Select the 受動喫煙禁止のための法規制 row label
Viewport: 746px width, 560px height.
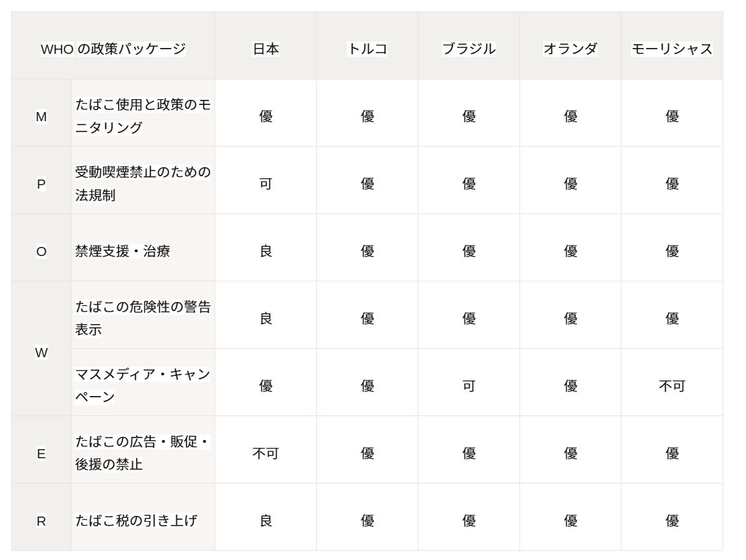[143, 183]
